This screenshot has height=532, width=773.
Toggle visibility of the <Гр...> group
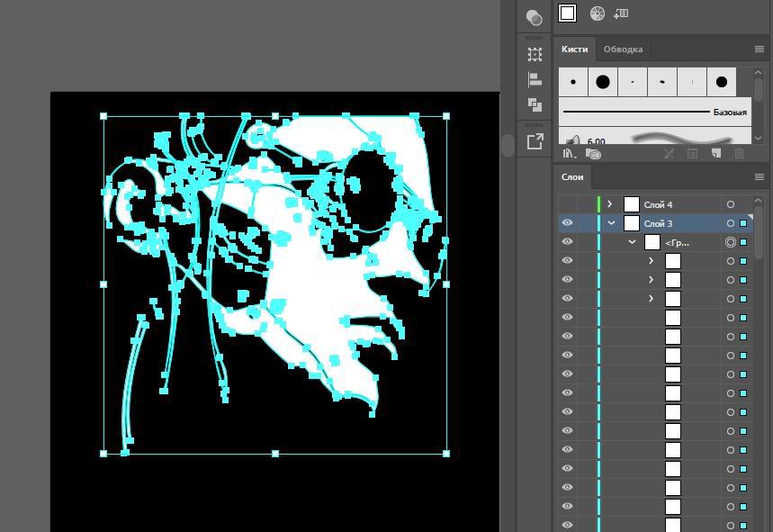pyautogui.click(x=567, y=242)
